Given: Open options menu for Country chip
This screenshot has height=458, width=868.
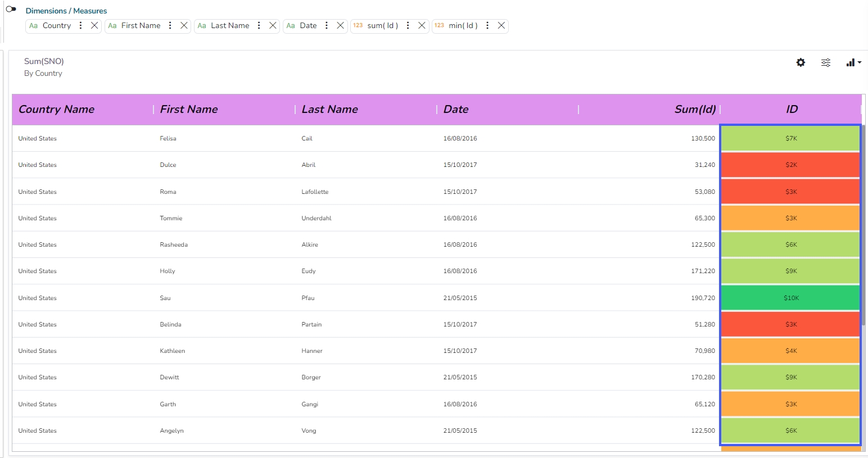Looking at the screenshot, I should (80, 26).
